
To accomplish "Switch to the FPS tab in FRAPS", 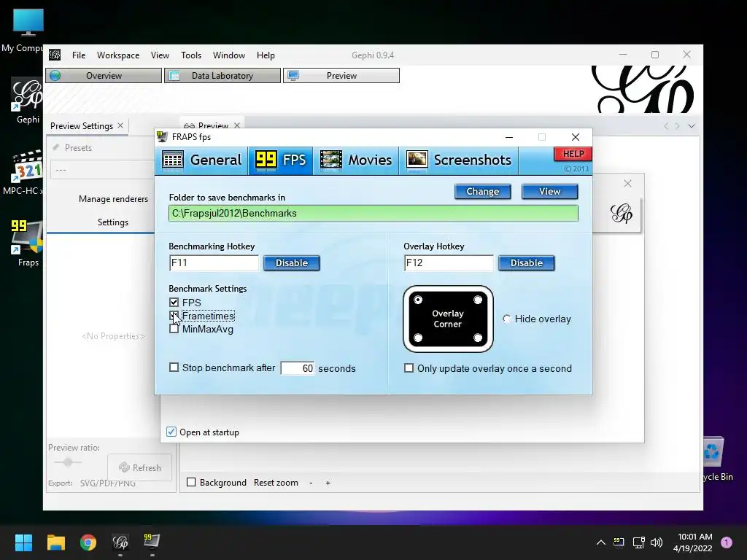I will click(281, 160).
